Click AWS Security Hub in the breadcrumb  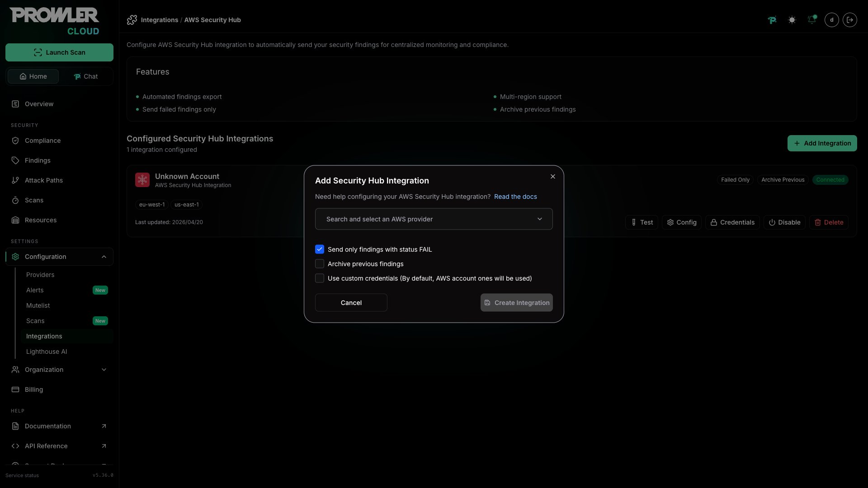212,20
